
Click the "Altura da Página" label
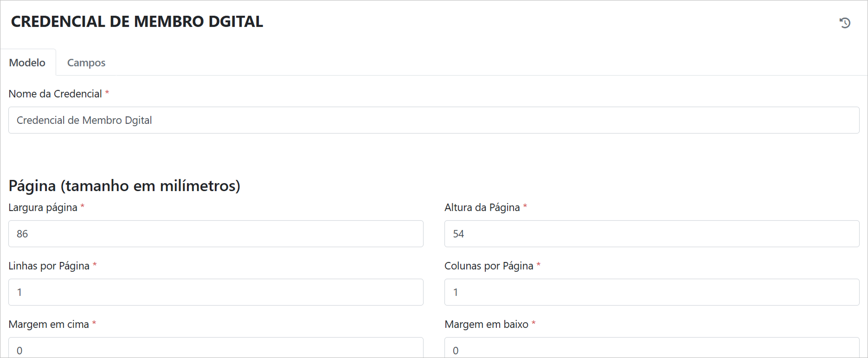pos(482,207)
